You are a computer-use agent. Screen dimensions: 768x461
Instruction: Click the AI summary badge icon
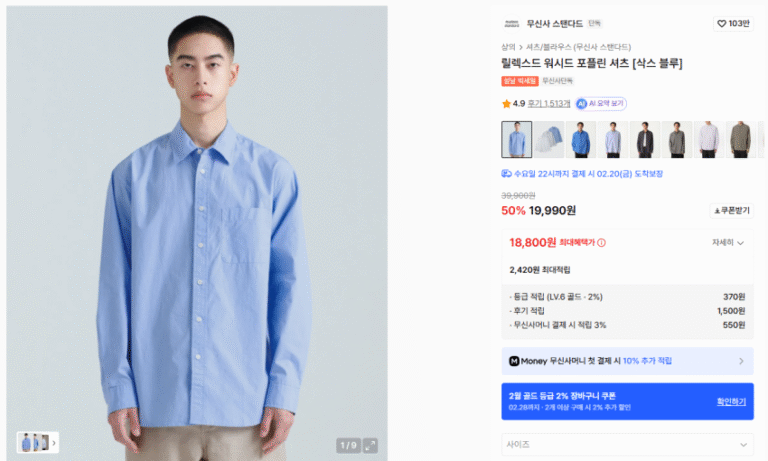(x=581, y=103)
